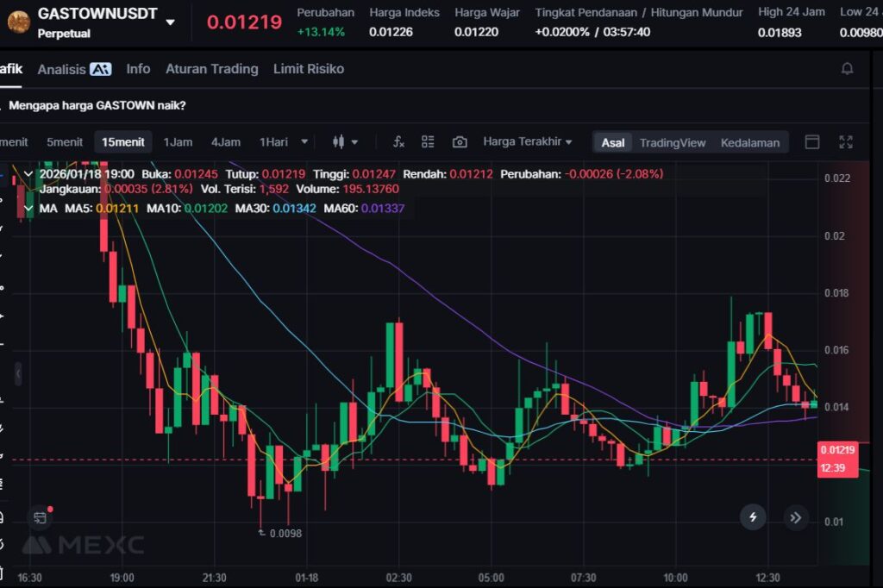Take a chart snapshot with camera icon
The width and height of the screenshot is (883, 588).
(x=460, y=142)
